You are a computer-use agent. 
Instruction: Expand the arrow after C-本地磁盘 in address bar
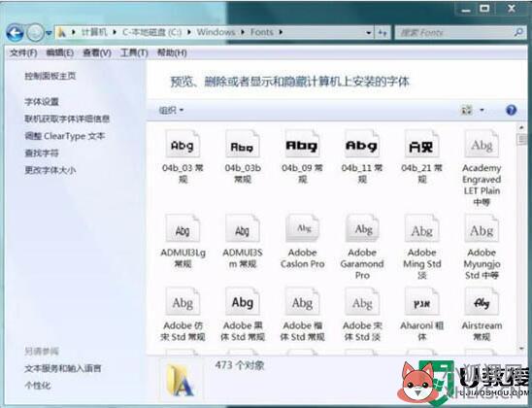pos(189,32)
